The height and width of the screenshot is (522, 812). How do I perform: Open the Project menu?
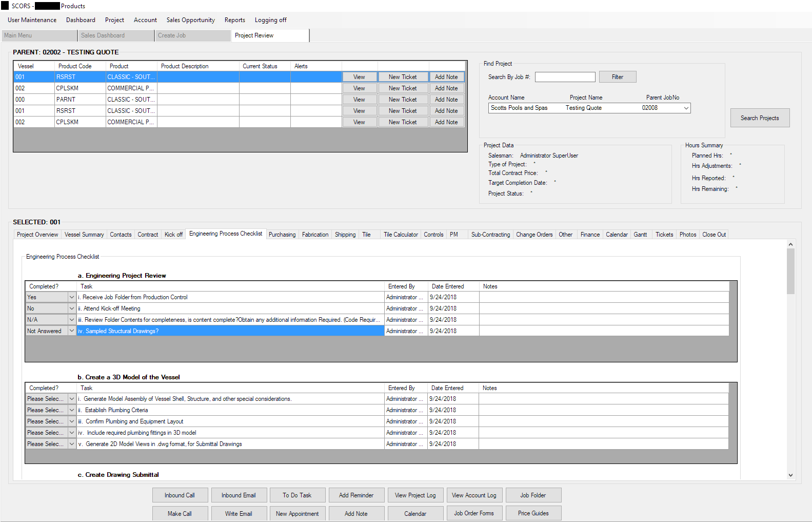point(114,20)
